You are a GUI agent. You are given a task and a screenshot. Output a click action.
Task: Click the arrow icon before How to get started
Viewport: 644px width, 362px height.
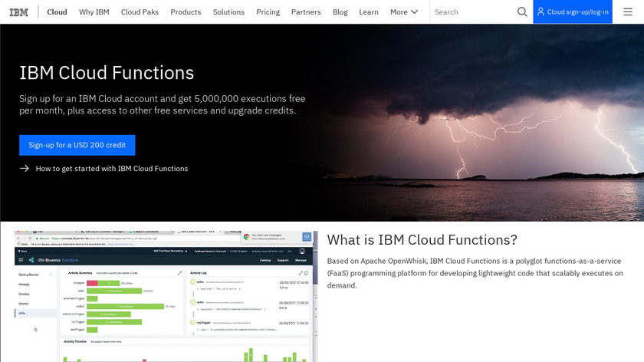click(x=25, y=169)
